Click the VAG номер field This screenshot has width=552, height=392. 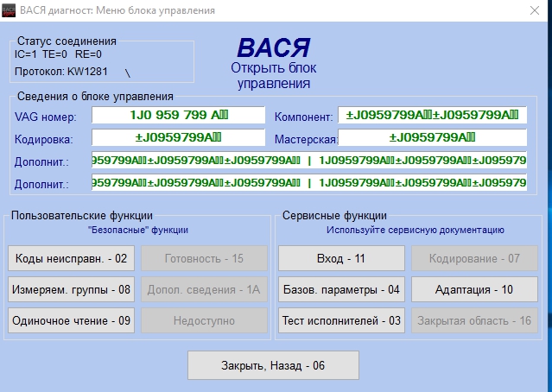pos(178,116)
